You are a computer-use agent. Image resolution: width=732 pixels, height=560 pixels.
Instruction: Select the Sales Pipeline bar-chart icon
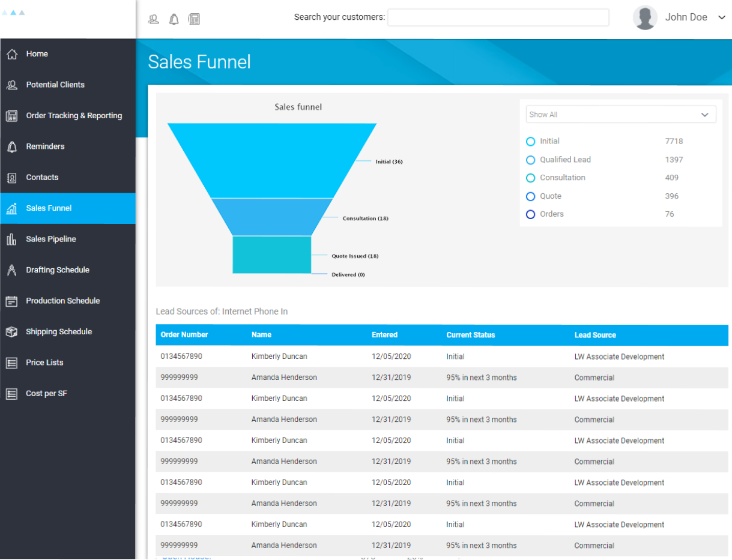(x=13, y=239)
